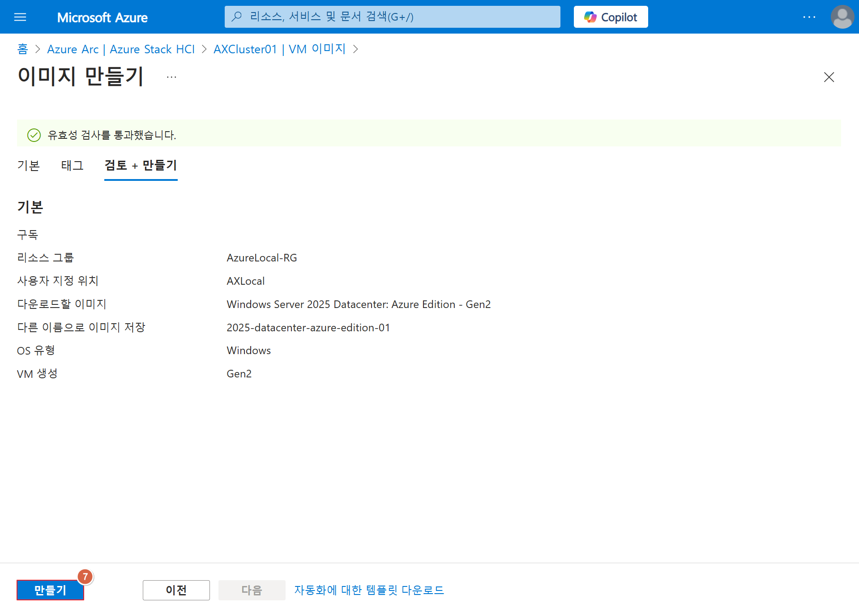
Task: Open the top bar more options ellipsis
Action: point(809,17)
